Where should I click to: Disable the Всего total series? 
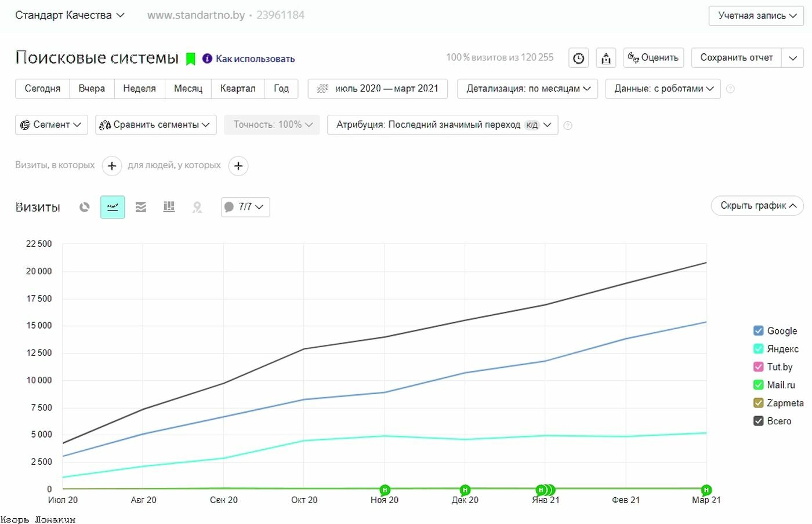[x=758, y=421]
